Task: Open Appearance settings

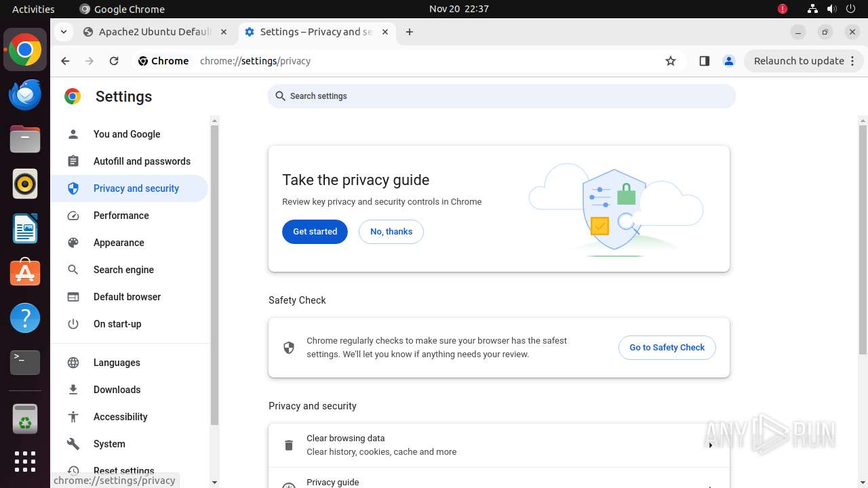Action: coord(129,243)
